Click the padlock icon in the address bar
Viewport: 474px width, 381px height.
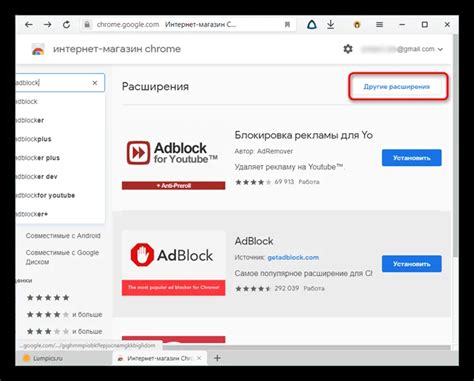coord(87,24)
